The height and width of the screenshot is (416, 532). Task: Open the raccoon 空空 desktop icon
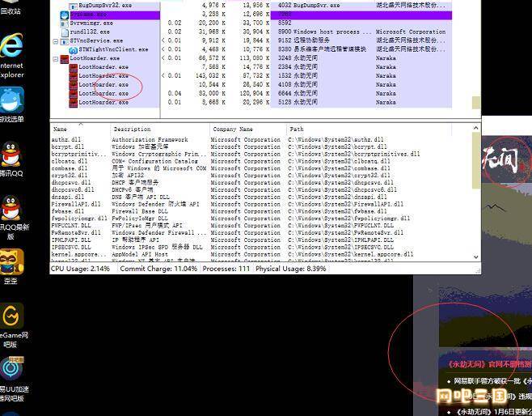pos(11,261)
